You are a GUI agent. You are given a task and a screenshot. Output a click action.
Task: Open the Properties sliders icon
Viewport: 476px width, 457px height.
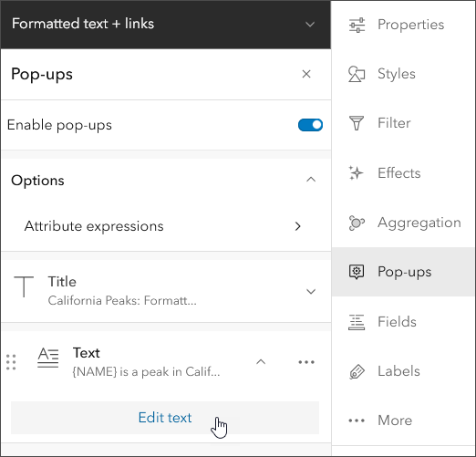click(357, 25)
